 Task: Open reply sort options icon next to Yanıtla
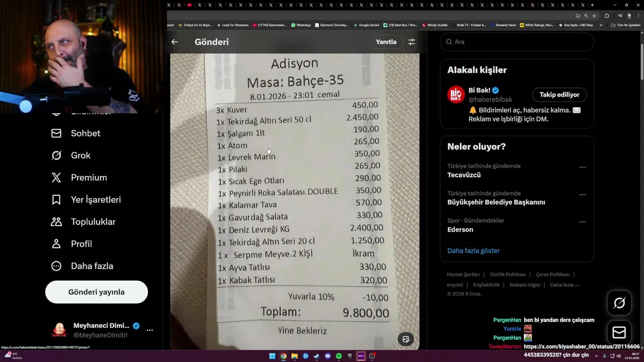[412, 42]
